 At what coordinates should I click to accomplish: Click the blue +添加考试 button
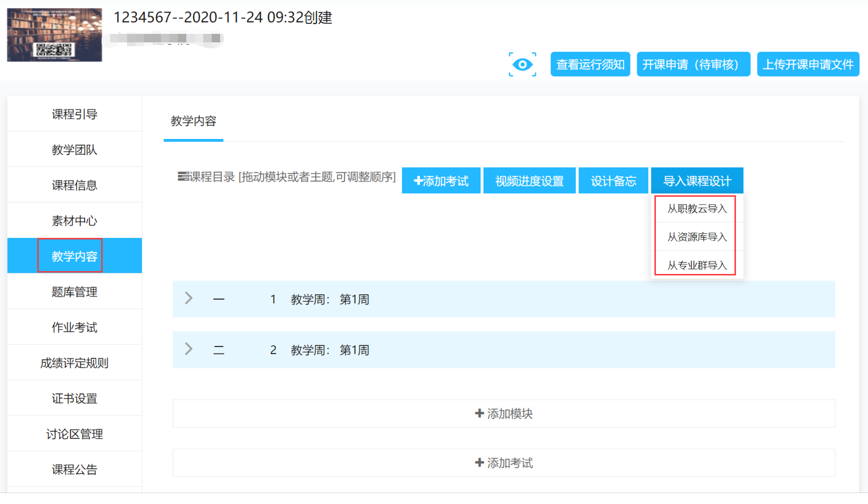tap(441, 181)
